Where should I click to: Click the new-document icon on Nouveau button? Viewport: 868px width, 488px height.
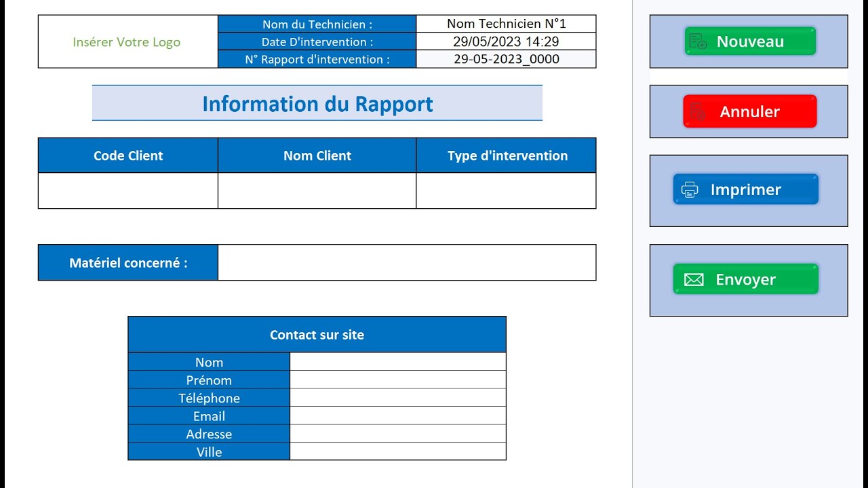698,41
